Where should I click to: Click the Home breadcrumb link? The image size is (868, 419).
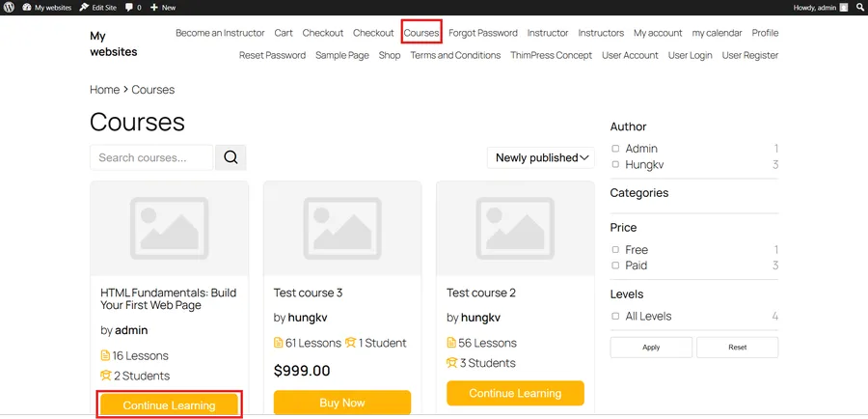point(104,90)
